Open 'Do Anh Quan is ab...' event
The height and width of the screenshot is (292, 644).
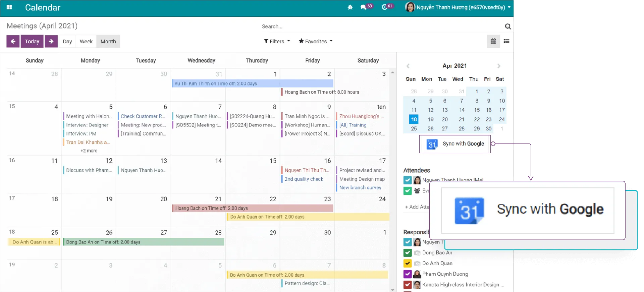34,242
